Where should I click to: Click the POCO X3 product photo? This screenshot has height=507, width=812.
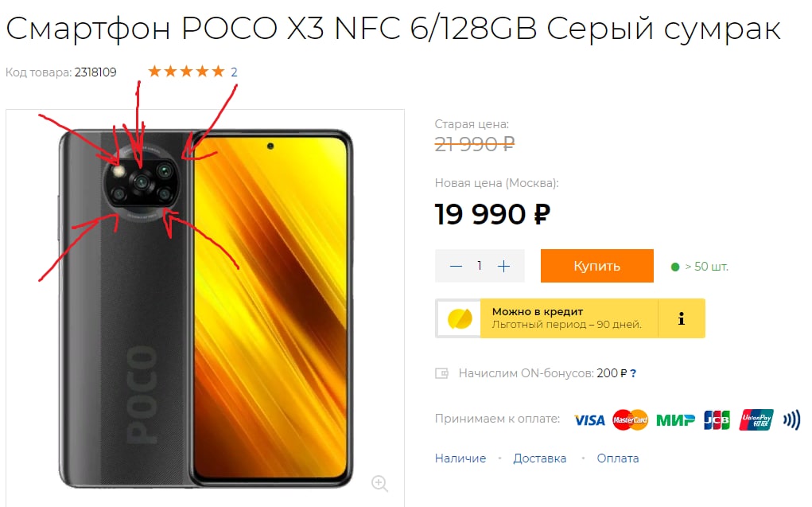[206, 308]
